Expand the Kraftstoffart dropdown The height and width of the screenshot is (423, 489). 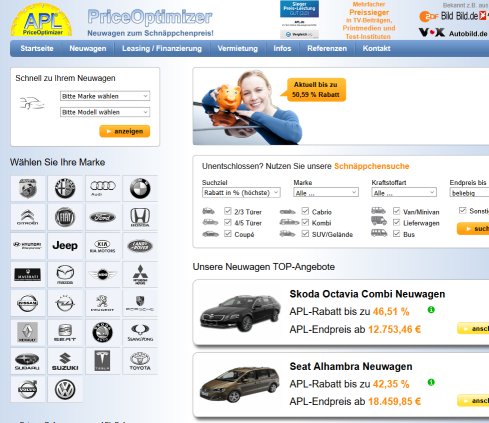(x=404, y=193)
